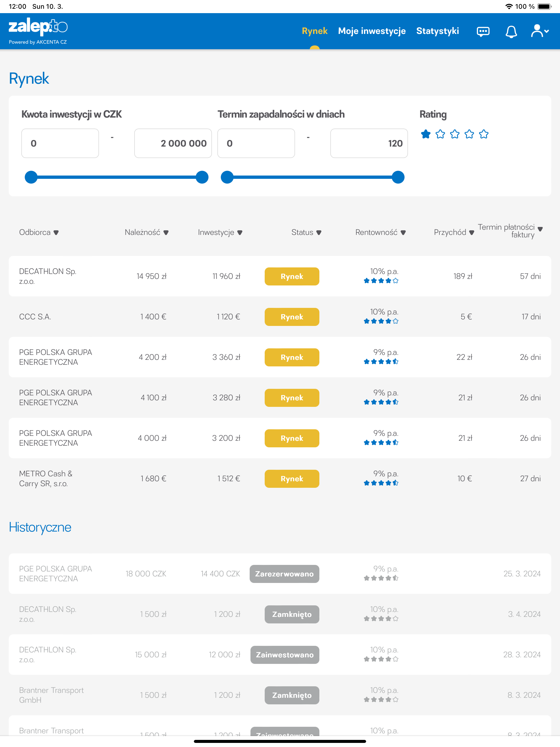Click the 2 000 000 amount field
The image size is (560, 747).
pos(173,143)
